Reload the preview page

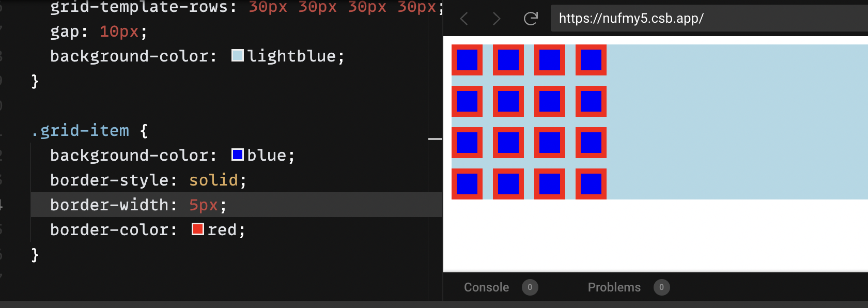point(531,19)
